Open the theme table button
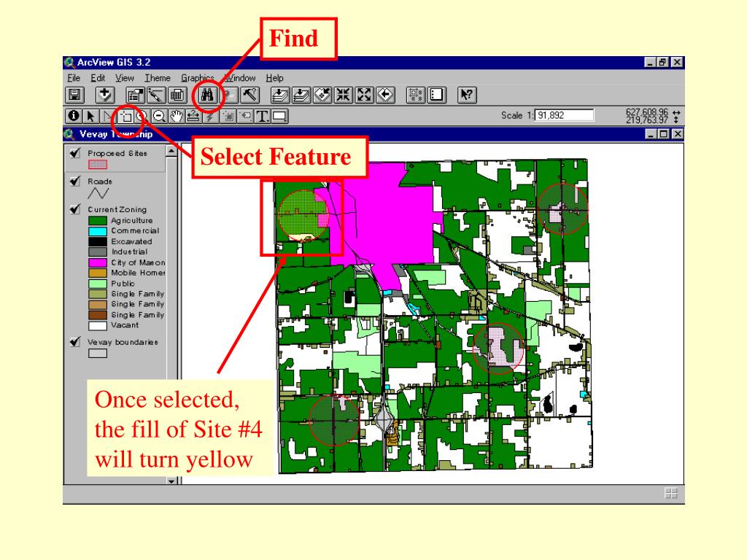Viewport: 747px width, 560px height. 177,95
